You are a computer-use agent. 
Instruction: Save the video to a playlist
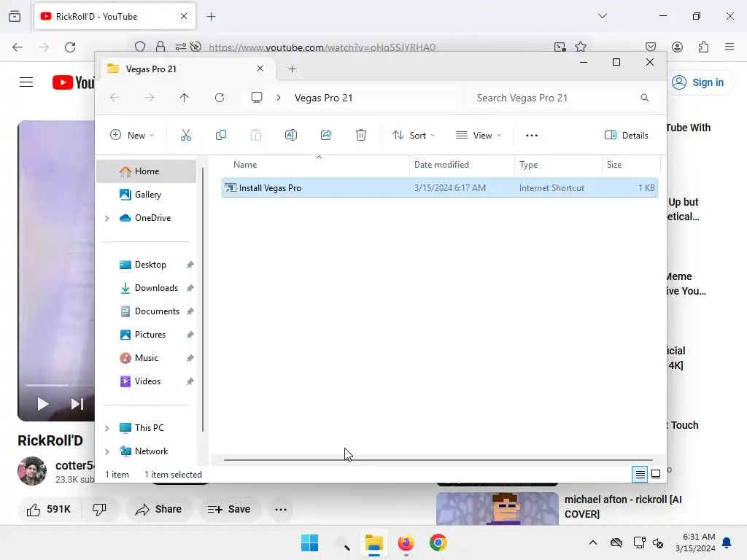pos(229,510)
